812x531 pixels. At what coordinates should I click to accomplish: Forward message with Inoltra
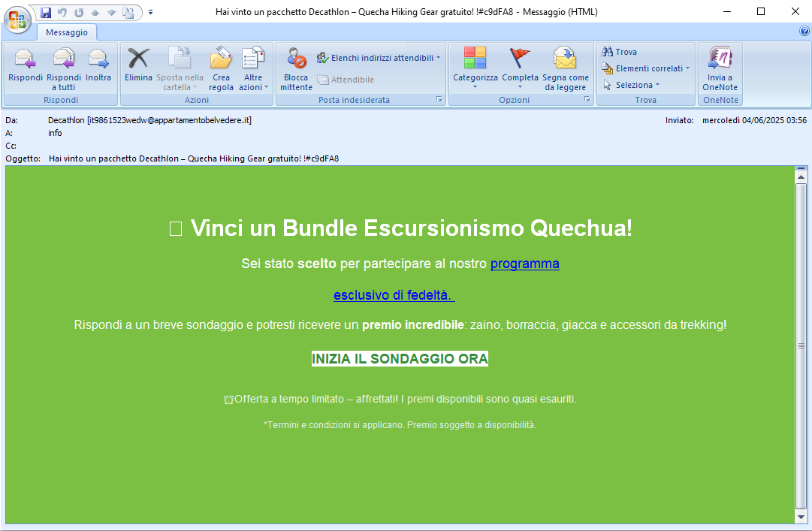tap(98, 69)
